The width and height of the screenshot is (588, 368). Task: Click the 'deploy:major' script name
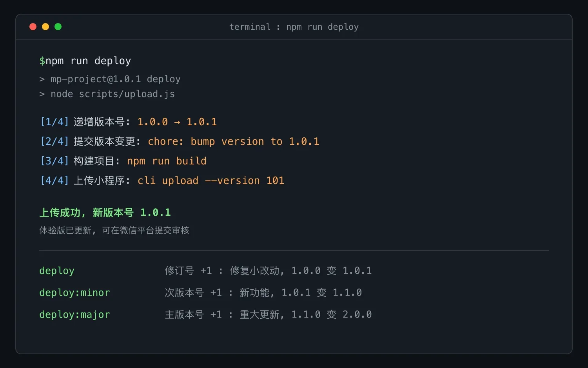[x=74, y=315]
